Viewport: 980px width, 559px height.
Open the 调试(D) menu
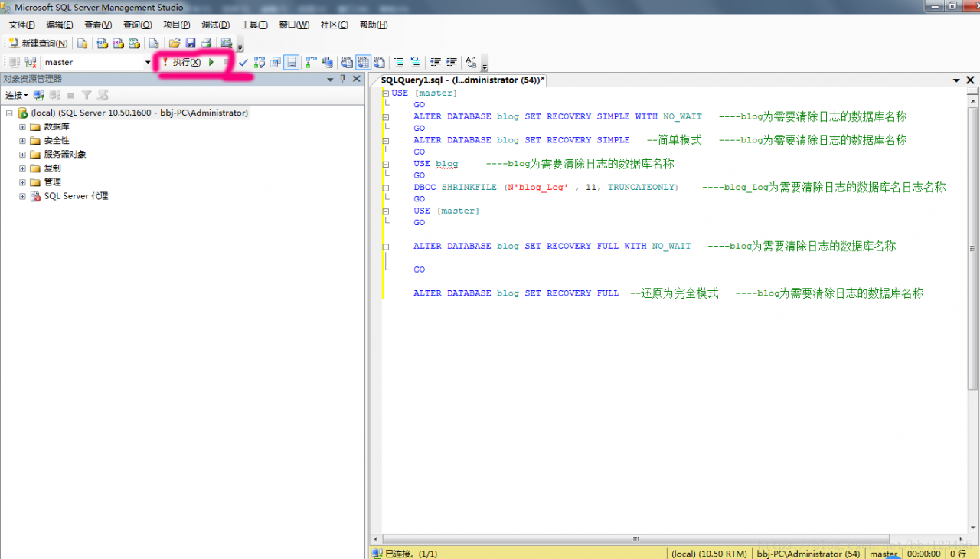point(216,25)
